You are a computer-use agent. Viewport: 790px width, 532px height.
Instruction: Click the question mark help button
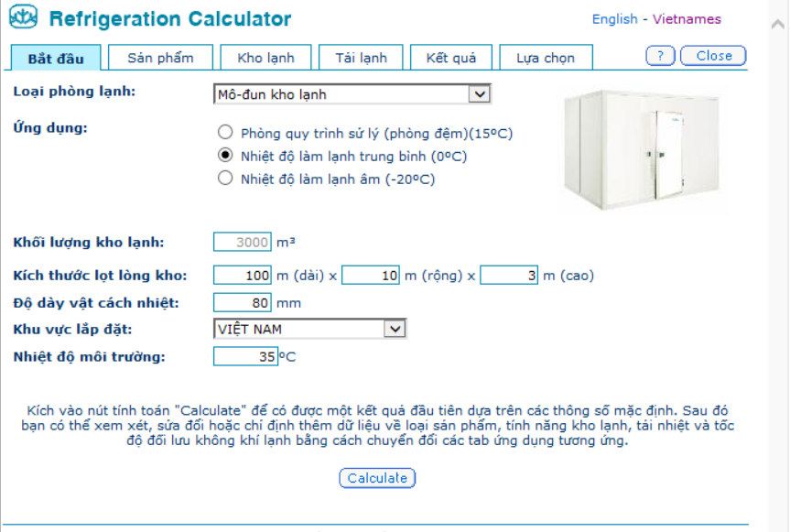click(660, 56)
